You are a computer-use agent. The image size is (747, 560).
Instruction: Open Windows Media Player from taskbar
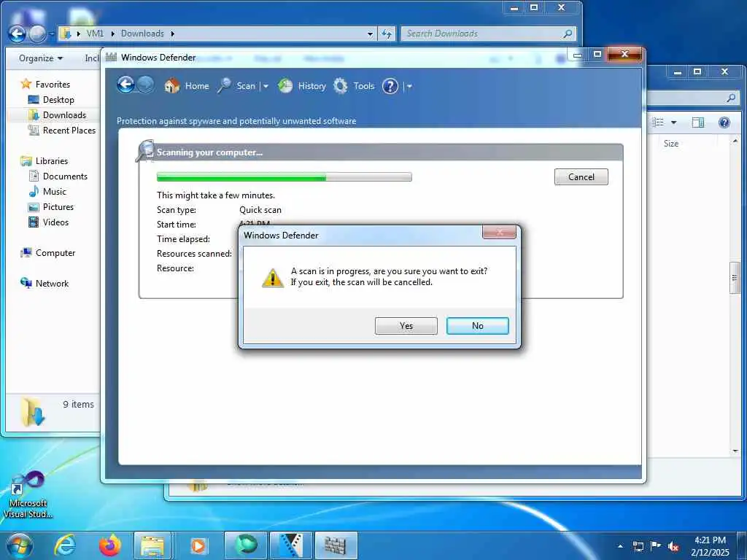click(198, 545)
